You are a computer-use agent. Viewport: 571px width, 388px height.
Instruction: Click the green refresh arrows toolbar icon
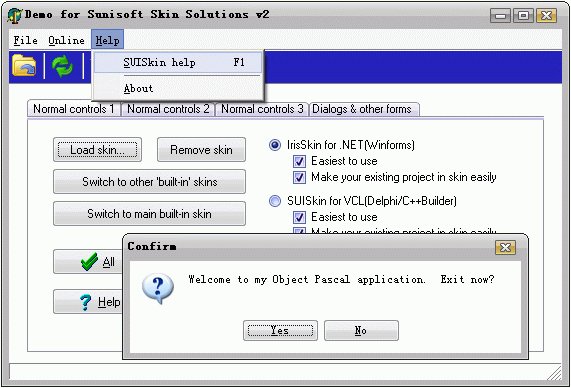pyautogui.click(x=62, y=66)
